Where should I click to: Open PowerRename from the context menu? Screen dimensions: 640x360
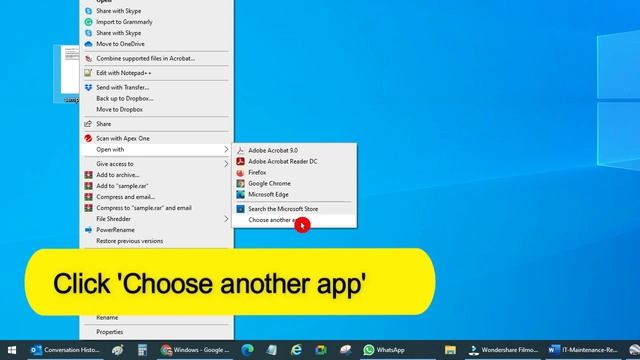click(157, 230)
